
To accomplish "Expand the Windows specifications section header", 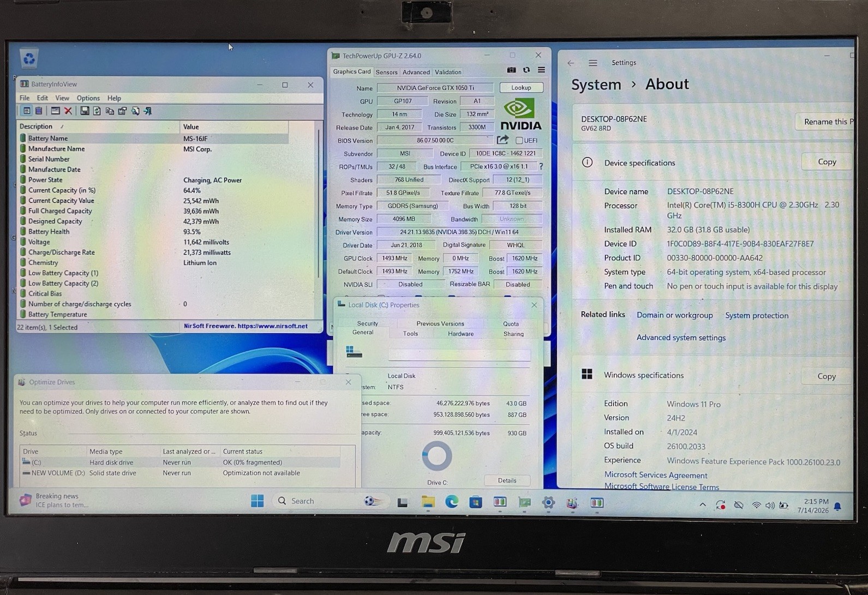I will [643, 375].
